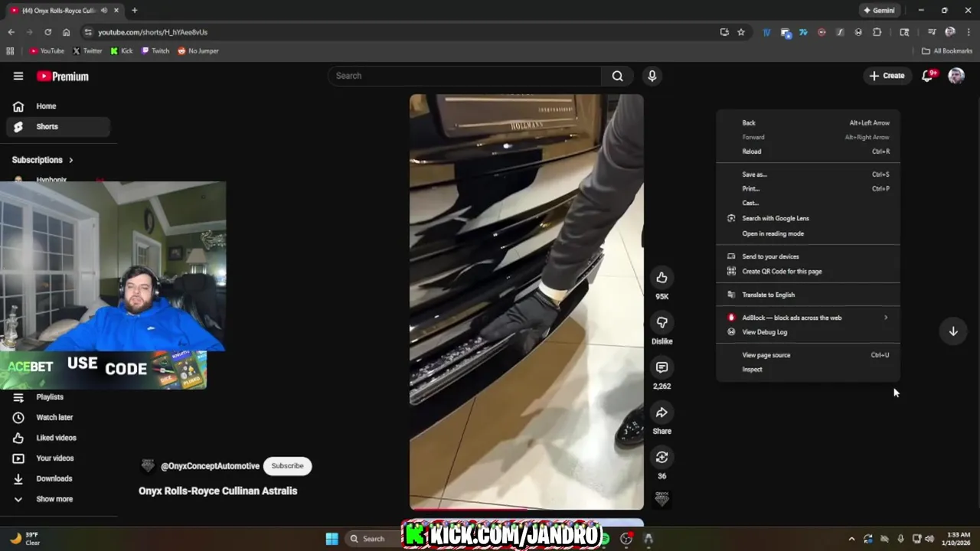The width and height of the screenshot is (980, 551).
Task: Subscribe to OnyxConceptAutomotive
Action: [287, 466]
